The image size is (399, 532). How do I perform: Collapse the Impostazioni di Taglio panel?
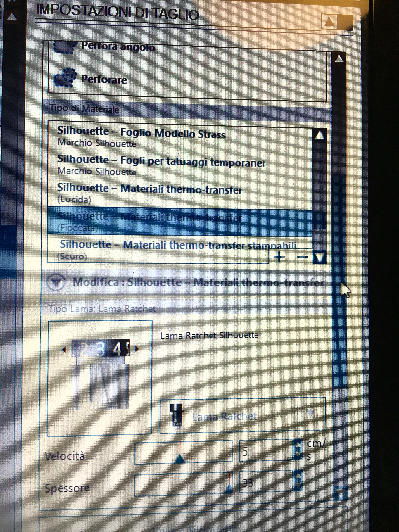[x=329, y=22]
